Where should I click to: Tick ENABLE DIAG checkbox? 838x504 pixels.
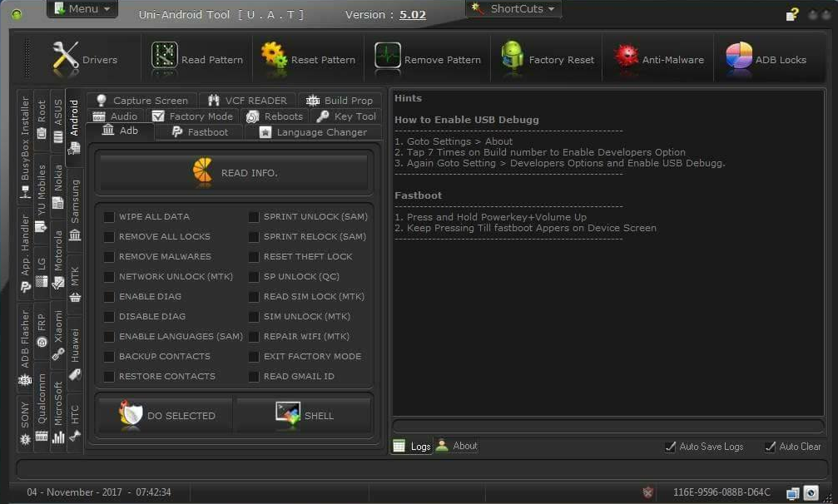coord(109,296)
